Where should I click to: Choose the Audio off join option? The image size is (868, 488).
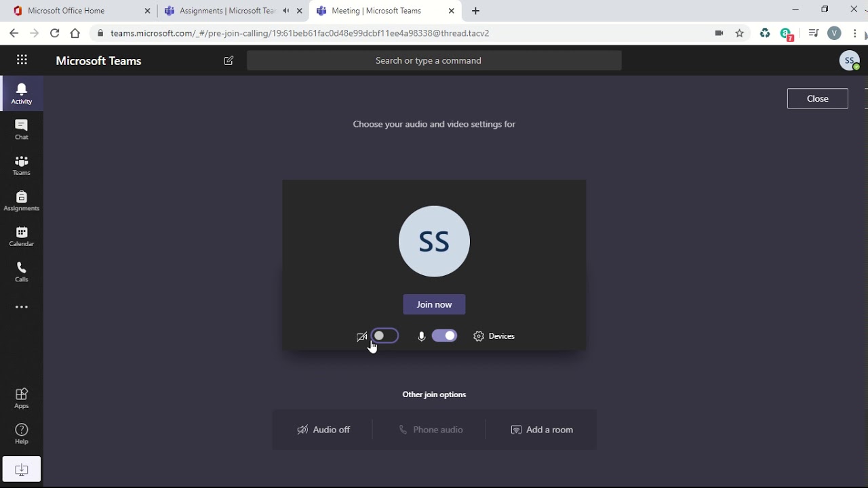323,430
